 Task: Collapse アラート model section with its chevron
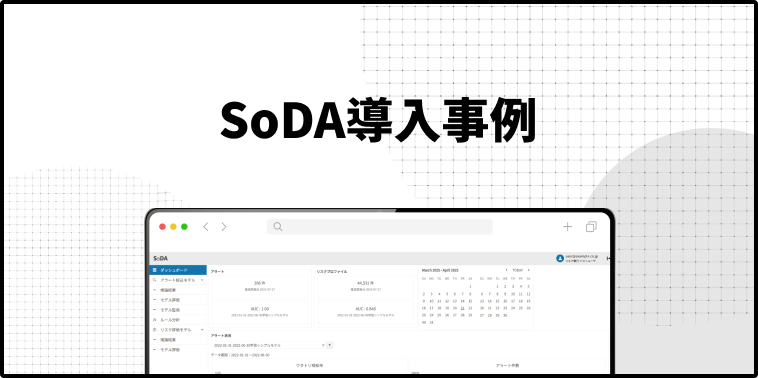202,280
